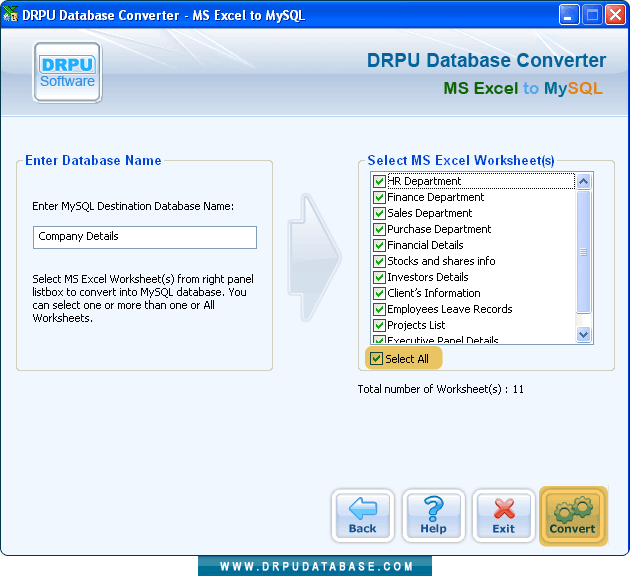This screenshot has width=630, height=576.
Task: Click the DRPU Software logo
Action: click(x=68, y=73)
